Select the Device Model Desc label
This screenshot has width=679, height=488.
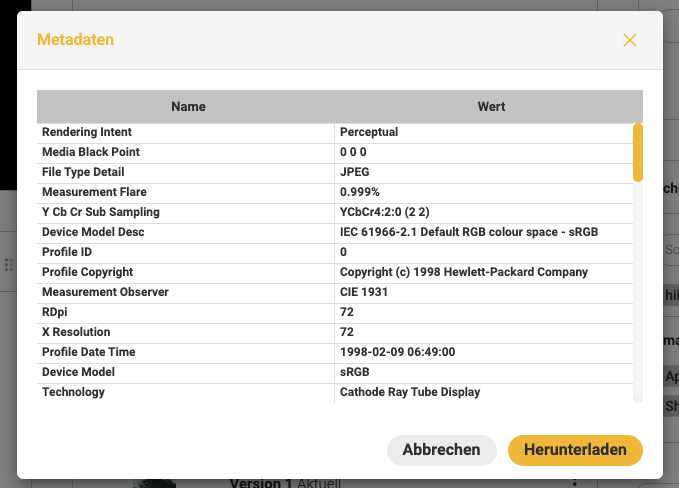click(93, 232)
